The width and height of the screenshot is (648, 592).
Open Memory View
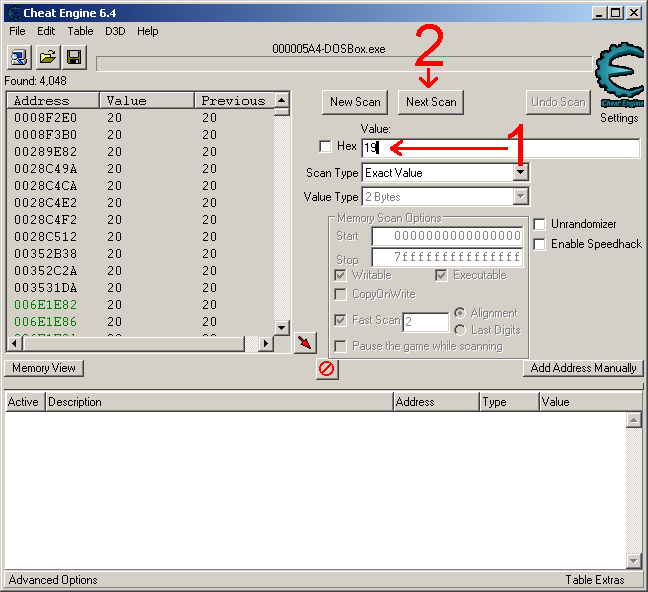(x=44, y=368)
